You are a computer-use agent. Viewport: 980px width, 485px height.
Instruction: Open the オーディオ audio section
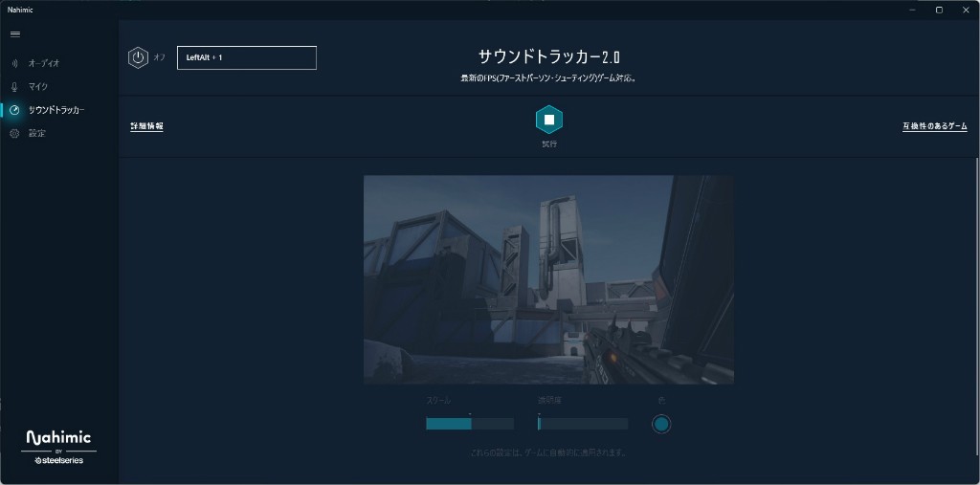pos(44,63)
